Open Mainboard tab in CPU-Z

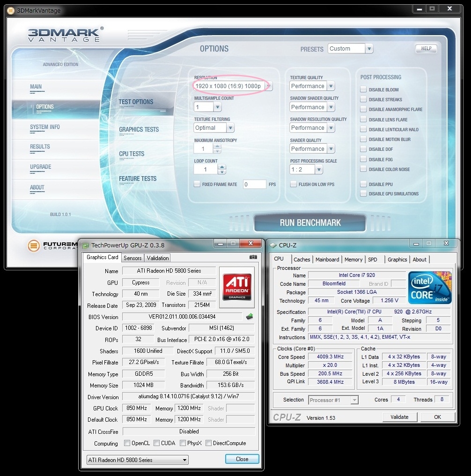[327, 260]
